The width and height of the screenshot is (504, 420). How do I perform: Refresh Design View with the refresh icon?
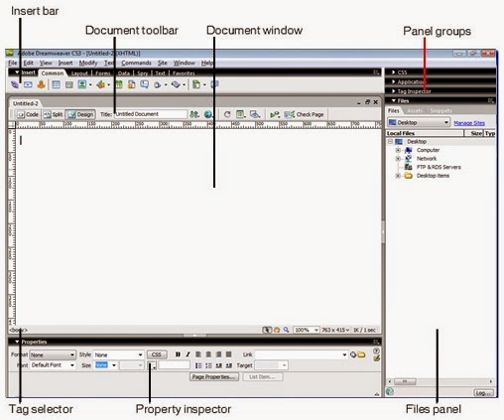point(227,114)
